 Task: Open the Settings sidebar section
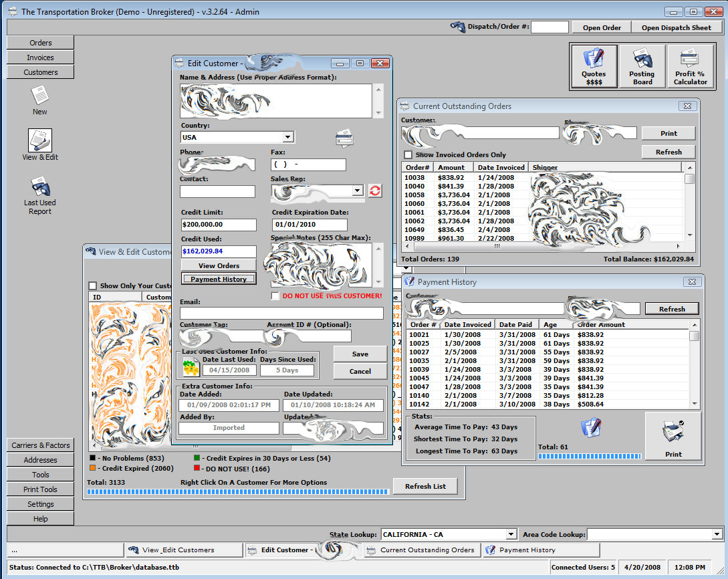40,504
